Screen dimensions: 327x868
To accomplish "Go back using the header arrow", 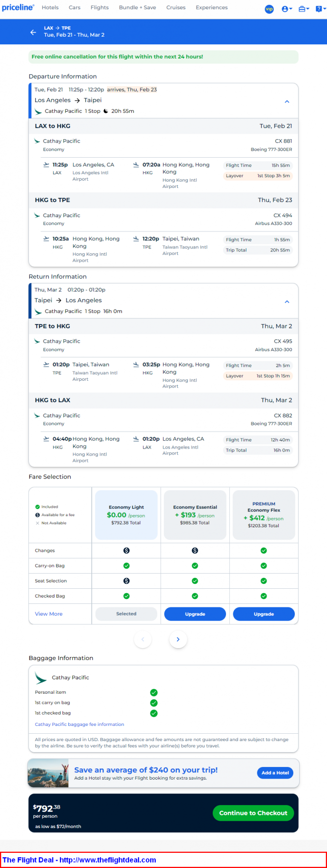I will tap(33, 32).
